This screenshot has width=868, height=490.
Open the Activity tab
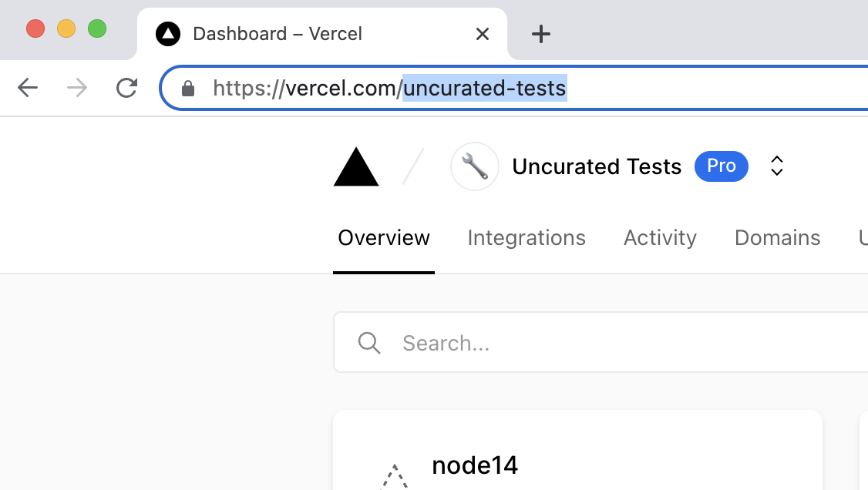pos(660,238)
